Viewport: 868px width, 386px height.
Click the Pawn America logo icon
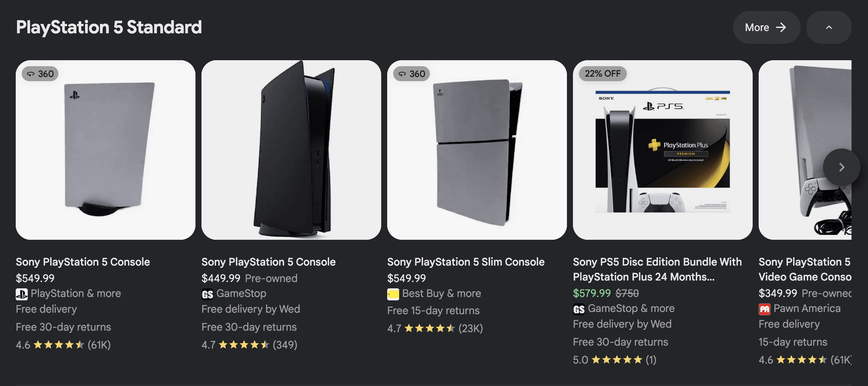(x=765, y=309)
